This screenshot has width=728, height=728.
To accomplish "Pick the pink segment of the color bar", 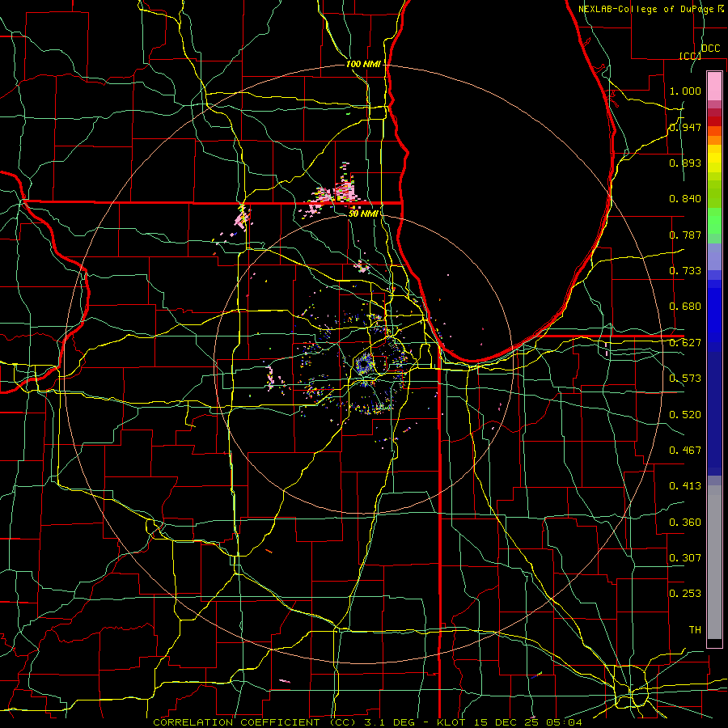I will click(x=714, y=86).
